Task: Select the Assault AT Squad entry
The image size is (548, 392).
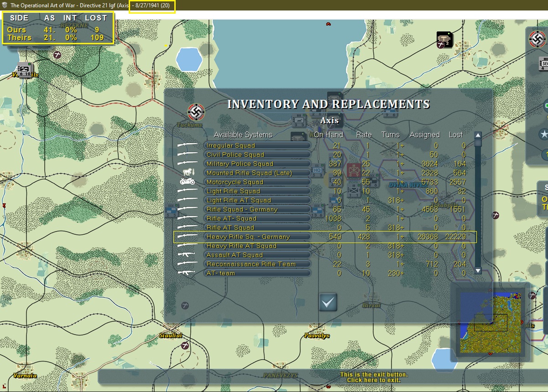Action: [257, 255]
